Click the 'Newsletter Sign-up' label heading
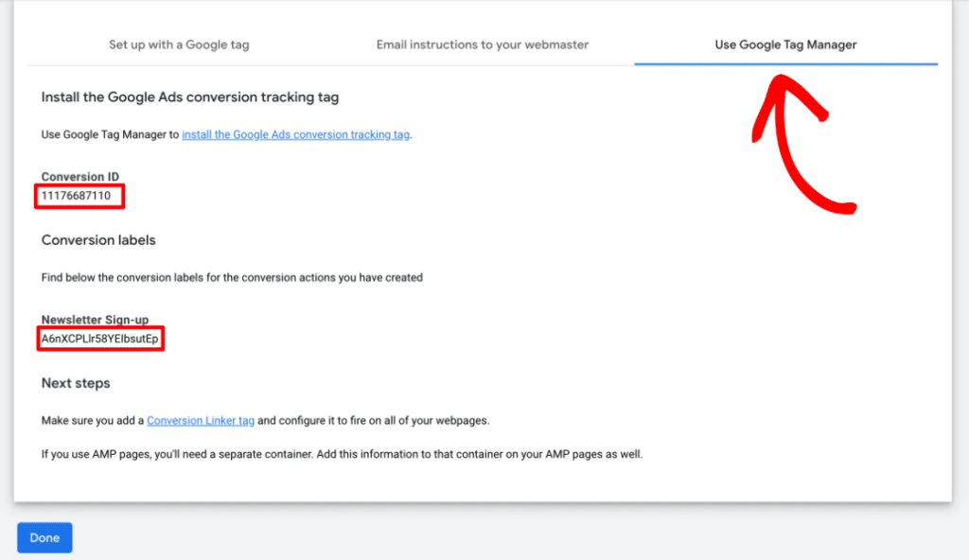 click(x=95, y=320)
